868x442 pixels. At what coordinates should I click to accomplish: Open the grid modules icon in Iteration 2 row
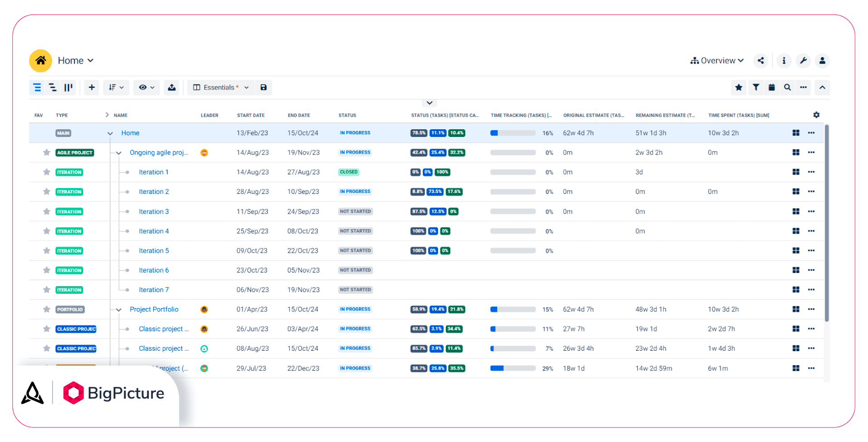point(796,192)
